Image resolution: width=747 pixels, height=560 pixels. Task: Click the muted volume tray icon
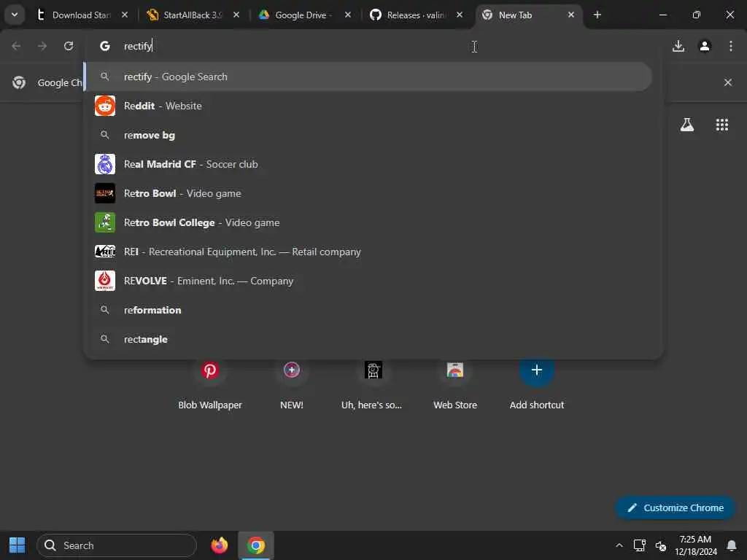[660, 545]
